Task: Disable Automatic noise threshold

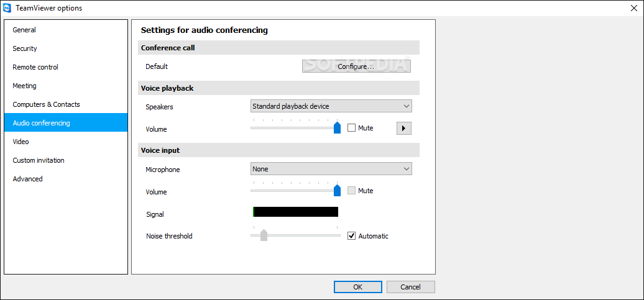Action: coord(351,236)
